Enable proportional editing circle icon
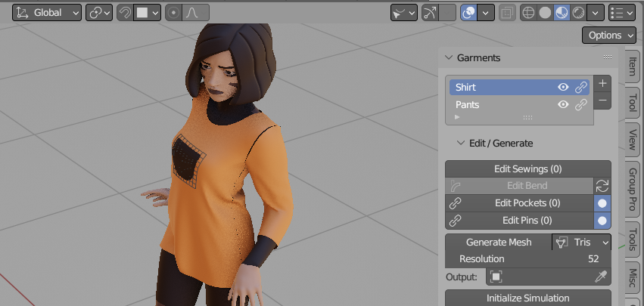Screen dimensions: 644x306 tap(174, 13)
